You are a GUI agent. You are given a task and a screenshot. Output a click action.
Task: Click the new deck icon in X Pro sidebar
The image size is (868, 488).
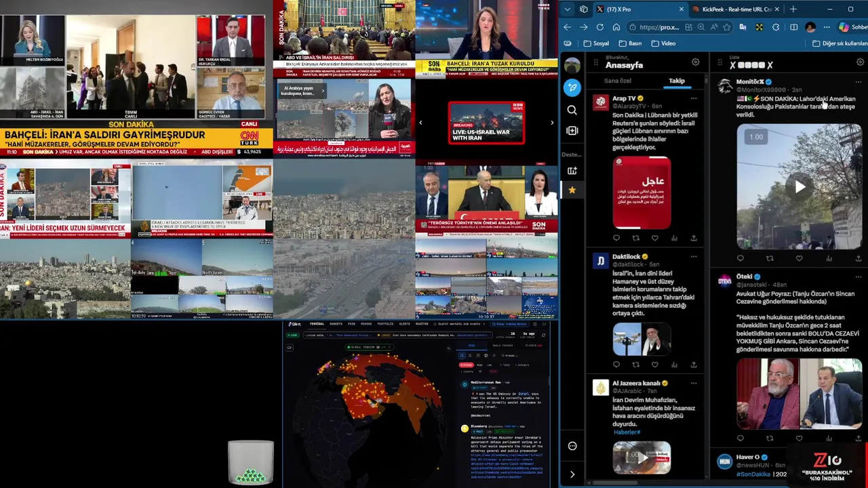(x=572, y=171)
